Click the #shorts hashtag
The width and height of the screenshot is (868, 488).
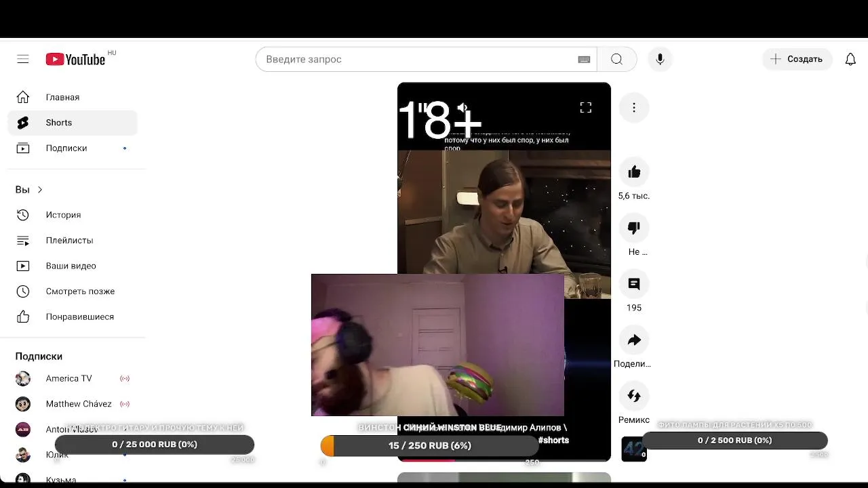[x=553, y=440]
